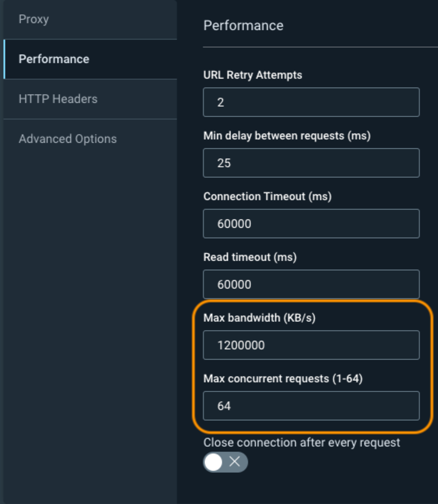Click the Read timeout (ms) label

click(250, 257)
